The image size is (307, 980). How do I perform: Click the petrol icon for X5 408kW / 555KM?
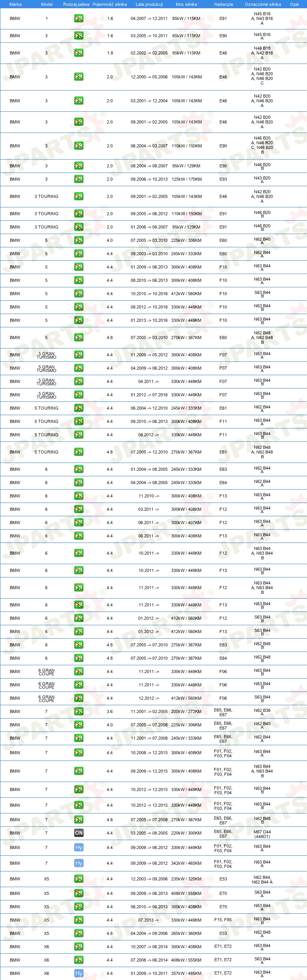[x=79, y=893]
